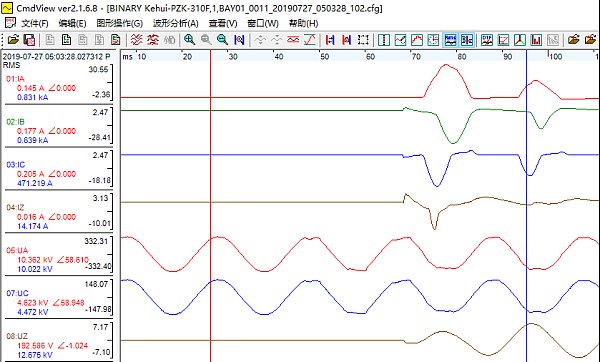Click the zoom in magnifier icon
The height and width of the screenshot is (362, 600).
(189, 39)
